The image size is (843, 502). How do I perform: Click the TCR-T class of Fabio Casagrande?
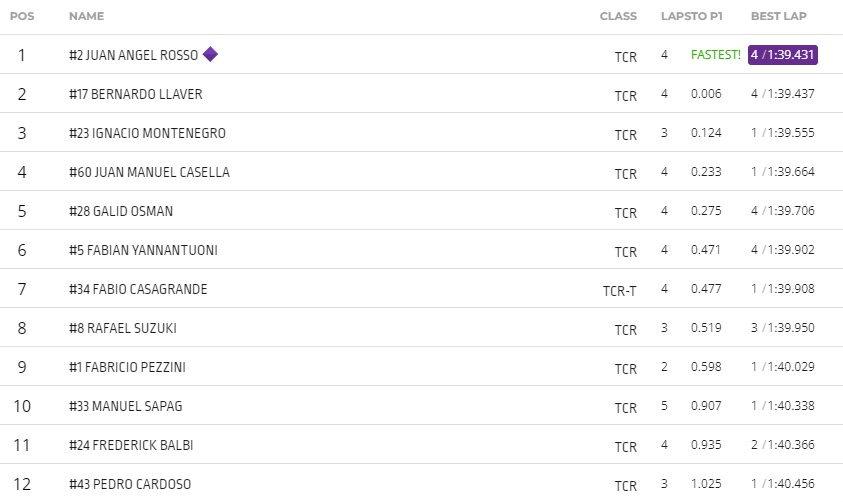(x=620, y=291)
